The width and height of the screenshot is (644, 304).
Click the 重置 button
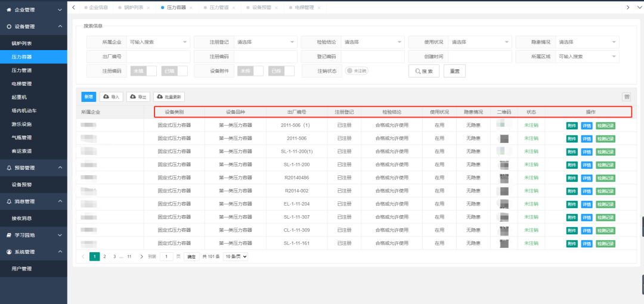454,71
